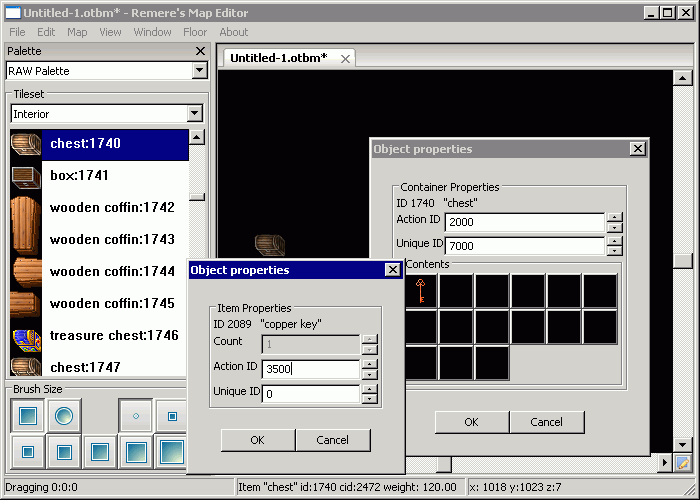The image size is (700, 500).
Task: Close the chest Object properties dialog
Action: [x=638, y=149]
